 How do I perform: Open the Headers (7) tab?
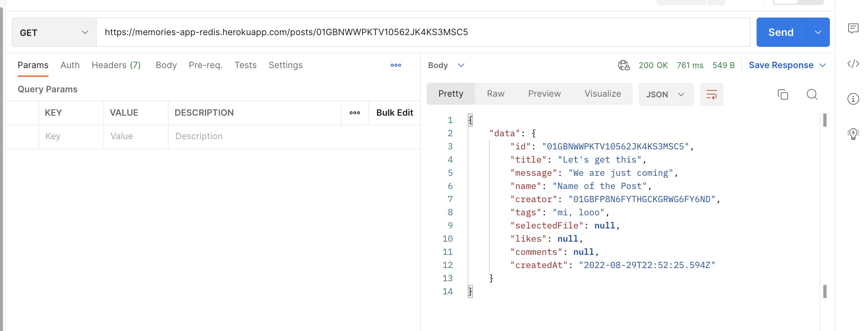click(x=116, y=65)
